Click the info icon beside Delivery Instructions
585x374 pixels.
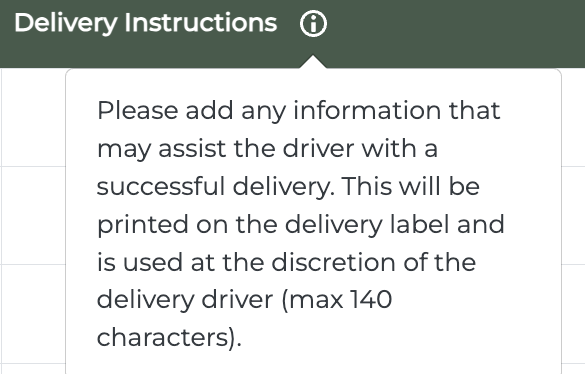pos(313,24)
